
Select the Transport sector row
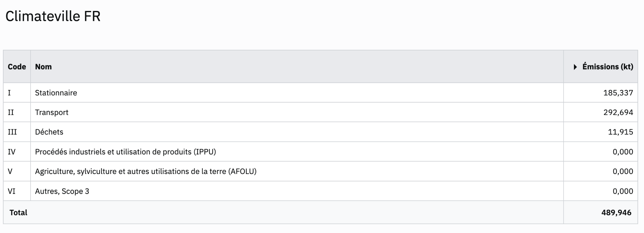tap(320, 112)
